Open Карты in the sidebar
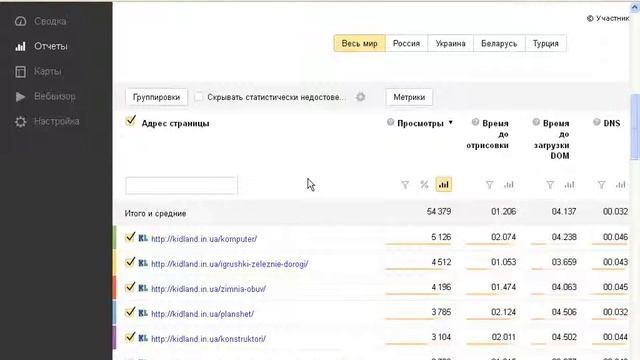The width and height of the screenshot is (640, 360). click(x=47, y=72)
